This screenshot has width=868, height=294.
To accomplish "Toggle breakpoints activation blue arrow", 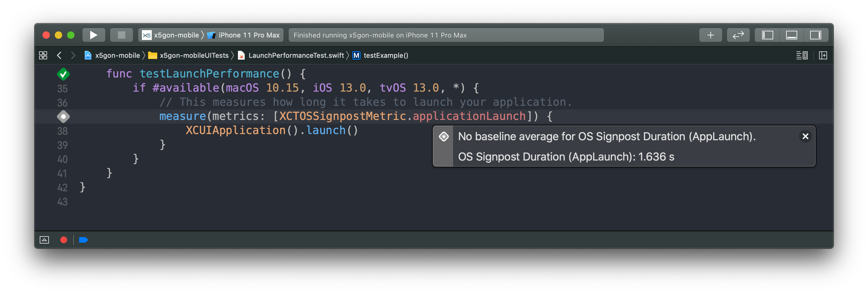I will click(x=83, y=240).
